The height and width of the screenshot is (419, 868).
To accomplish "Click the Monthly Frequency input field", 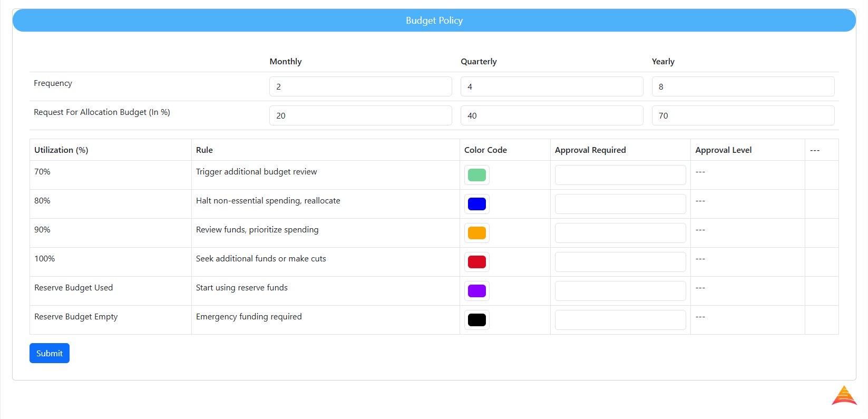I will click(360, 86).
